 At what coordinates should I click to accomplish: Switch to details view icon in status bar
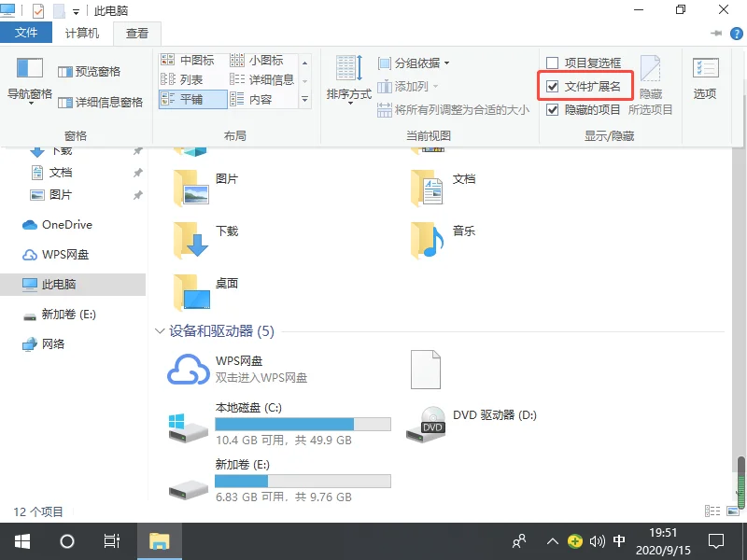(712, 511)
